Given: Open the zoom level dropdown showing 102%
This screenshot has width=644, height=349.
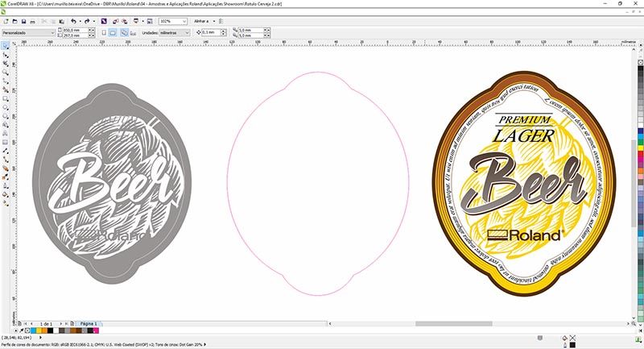Looking at the screenshot, I should pos(173,22).
